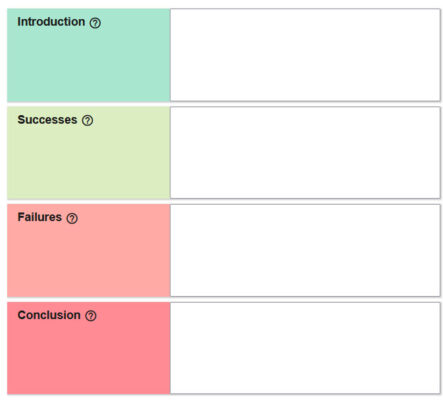
Task: Click the white field right of light green panel
Action: (305, 153)
